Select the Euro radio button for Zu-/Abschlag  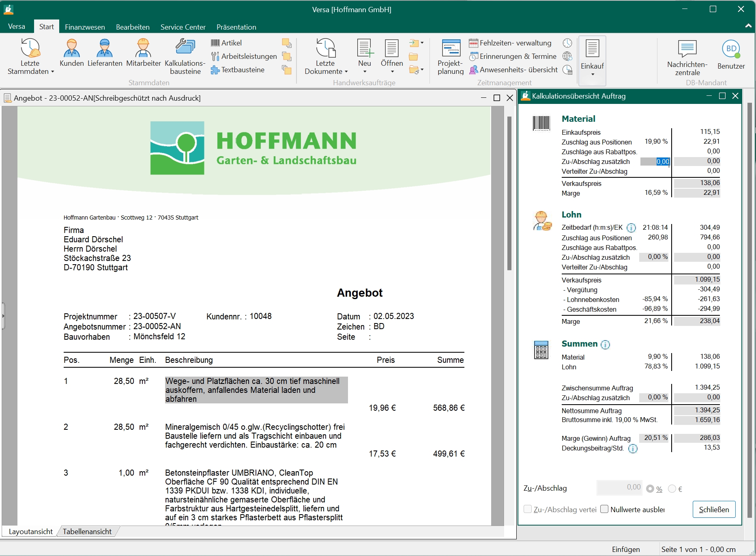coord(672,489)
